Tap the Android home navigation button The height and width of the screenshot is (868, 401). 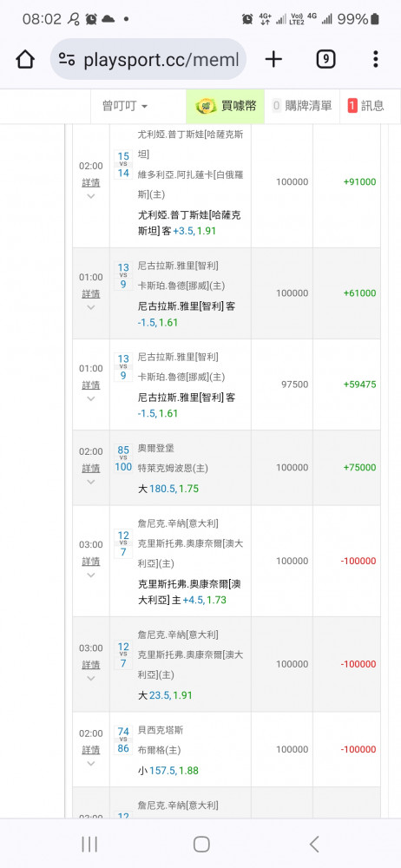click(x=201, y=845)
